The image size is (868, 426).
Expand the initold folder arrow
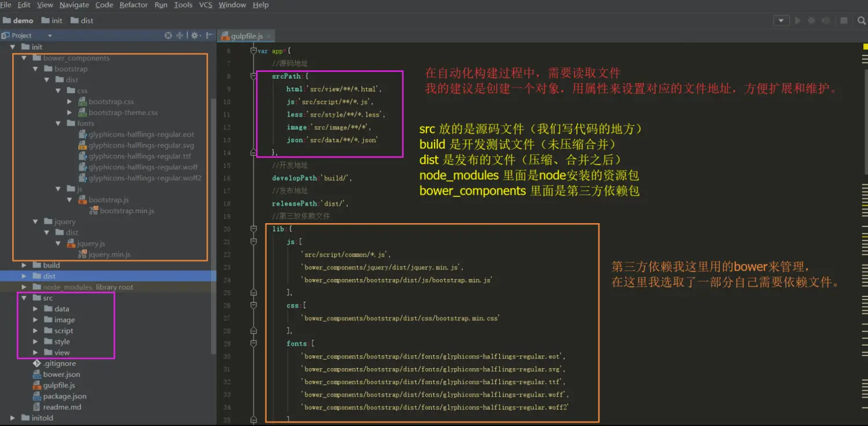[13, 418]
